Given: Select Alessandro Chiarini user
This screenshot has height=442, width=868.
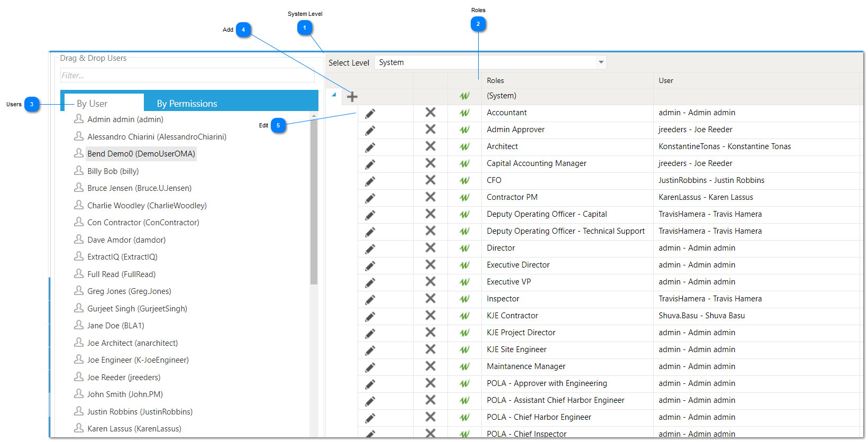Looking at the screenshot, I should click(157, 137).
